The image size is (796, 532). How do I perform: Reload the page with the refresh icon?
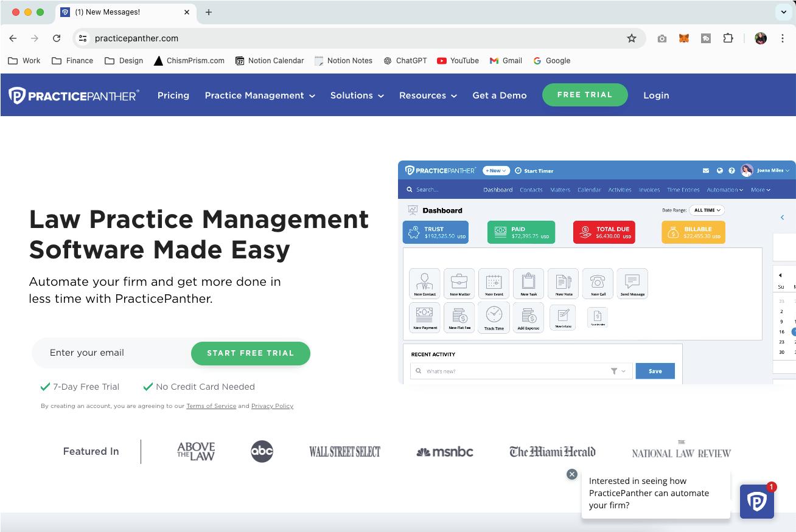click(57, 38)
